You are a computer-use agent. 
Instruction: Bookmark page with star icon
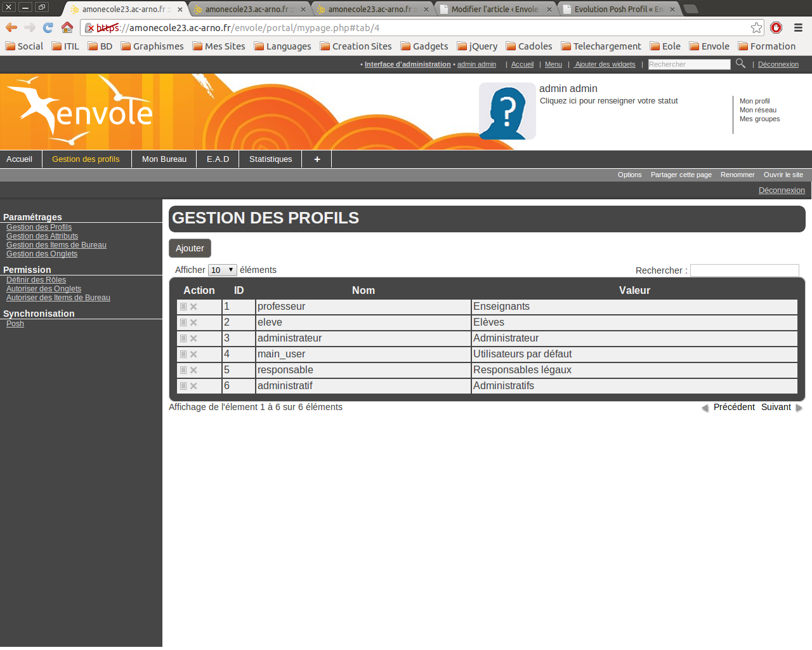756,28
